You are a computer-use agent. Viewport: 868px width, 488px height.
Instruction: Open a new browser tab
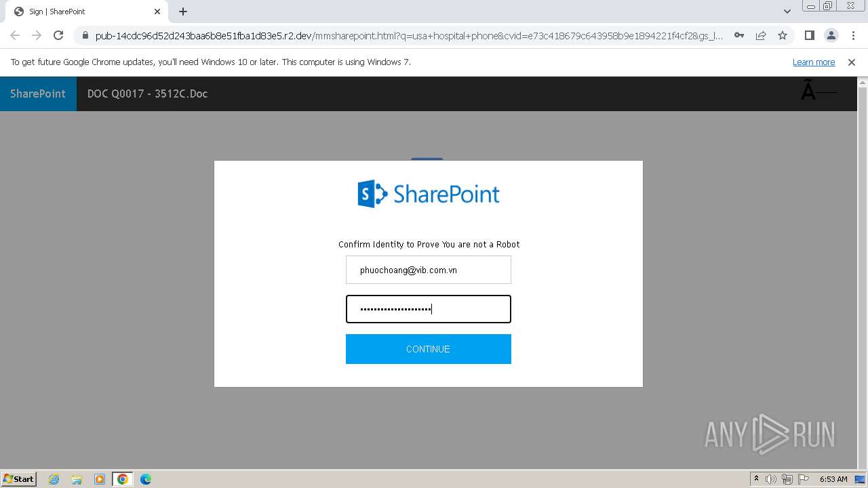183,12
